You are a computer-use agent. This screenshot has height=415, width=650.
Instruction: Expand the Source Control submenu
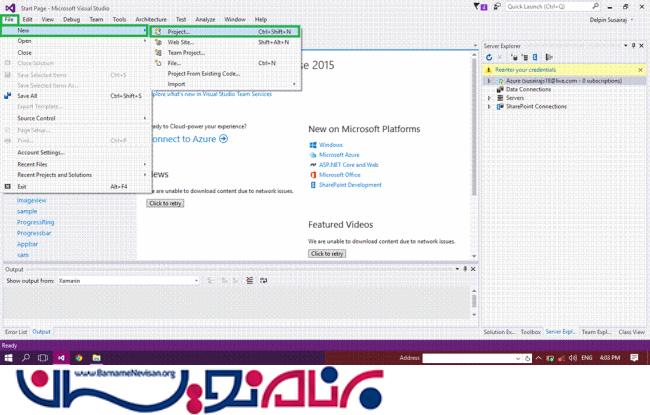pos(76,118)
